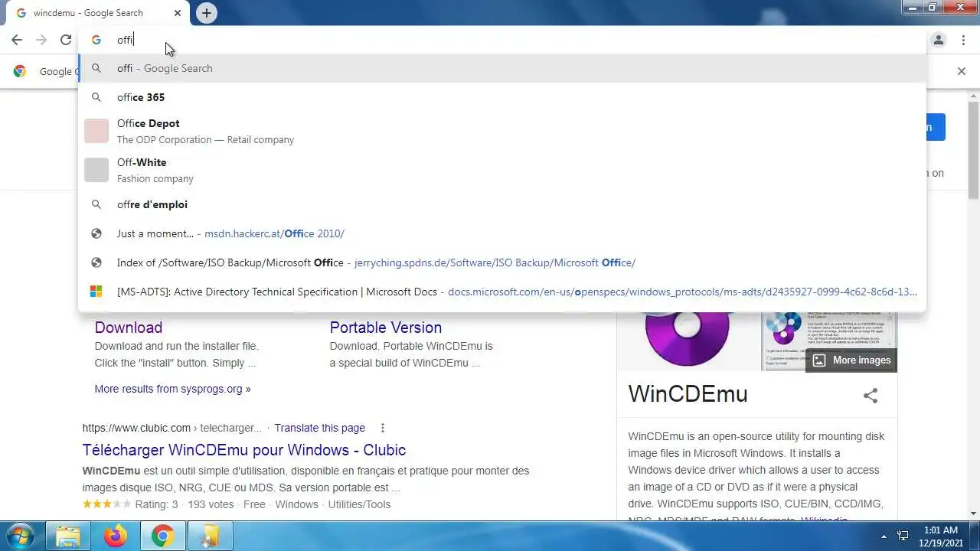Screen dimensions: 980x551
Task: Click the globe icon beside 'Just a moment...'
Action: 96,233
